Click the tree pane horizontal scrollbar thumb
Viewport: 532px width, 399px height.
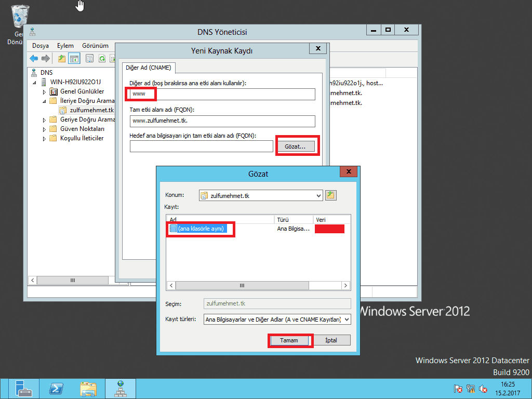[73, 280]
